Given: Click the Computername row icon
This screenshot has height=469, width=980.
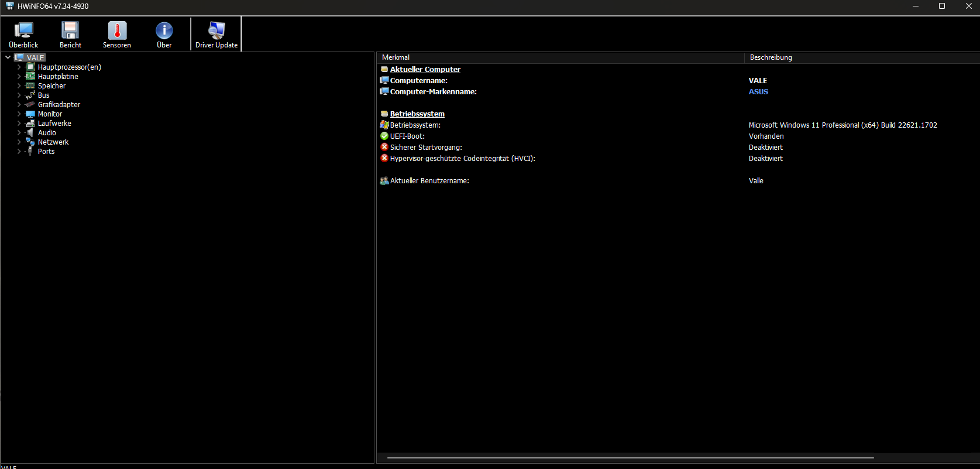Looking at the screenshot, I should [x=384, y=80].
